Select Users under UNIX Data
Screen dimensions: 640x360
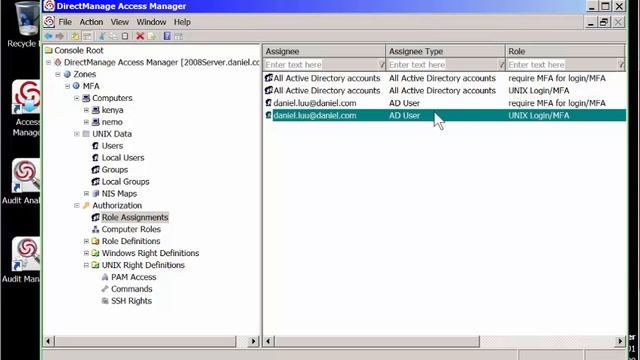pyautogui.click(x=112, y=146)
